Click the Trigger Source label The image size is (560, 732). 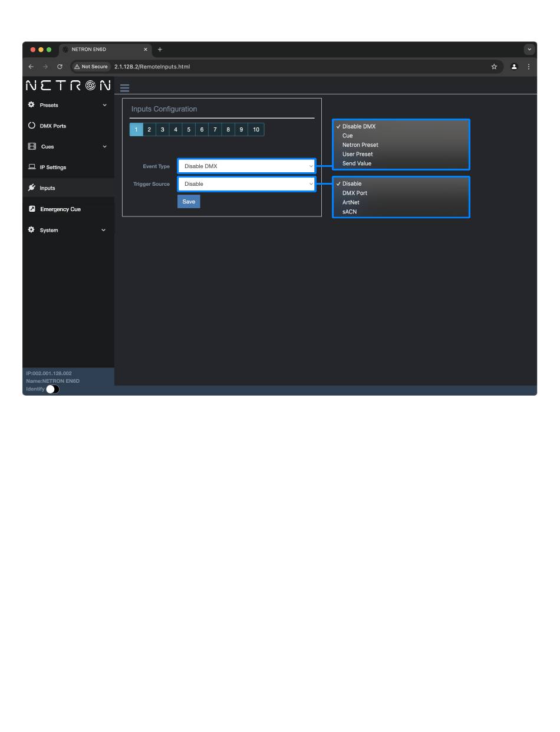pos(151,184)
